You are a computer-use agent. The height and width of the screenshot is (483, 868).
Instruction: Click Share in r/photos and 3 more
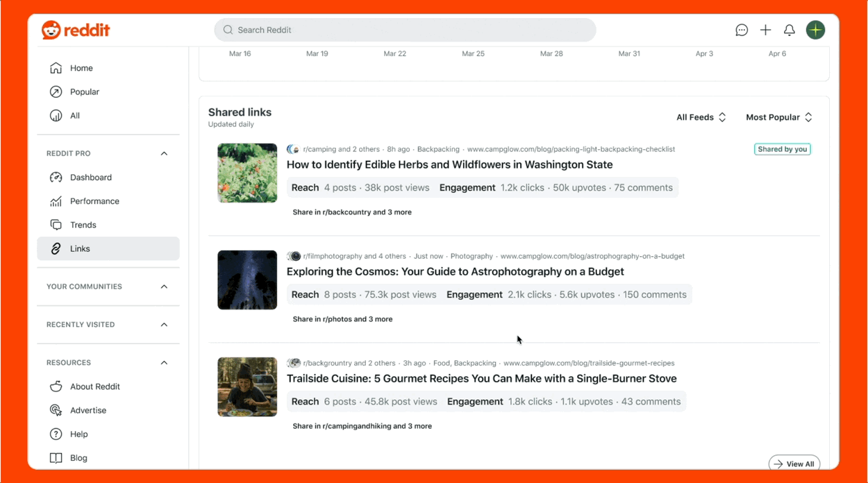342,319
